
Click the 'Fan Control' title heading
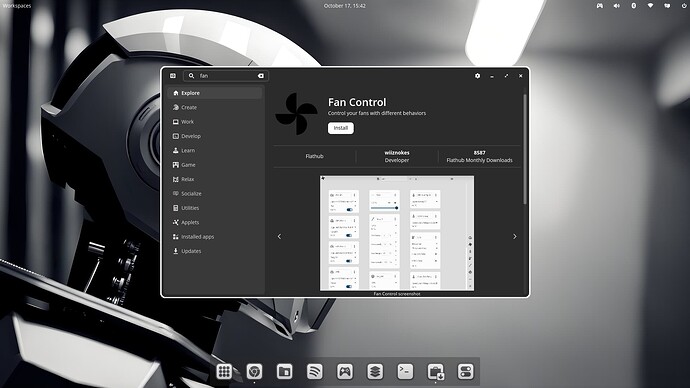(357, 102)
